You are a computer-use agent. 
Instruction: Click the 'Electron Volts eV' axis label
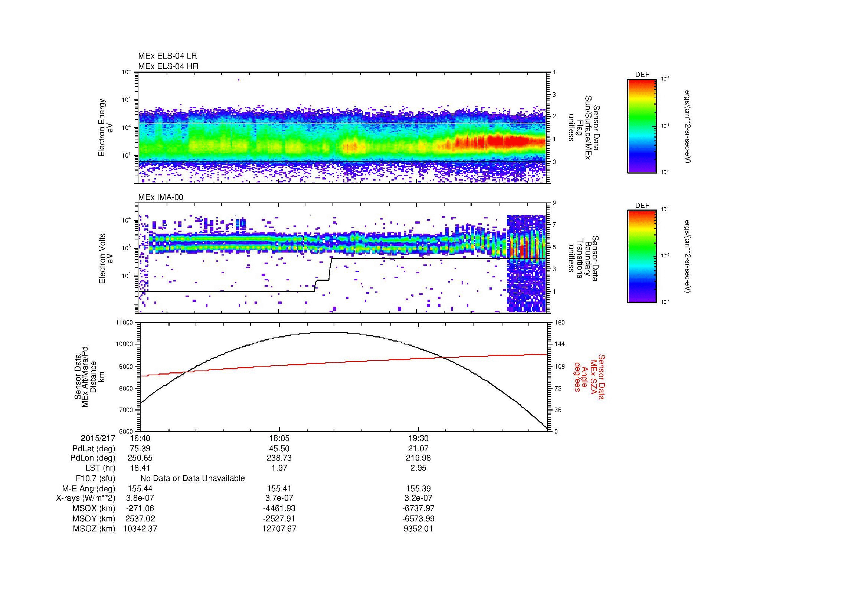[105, 258]
